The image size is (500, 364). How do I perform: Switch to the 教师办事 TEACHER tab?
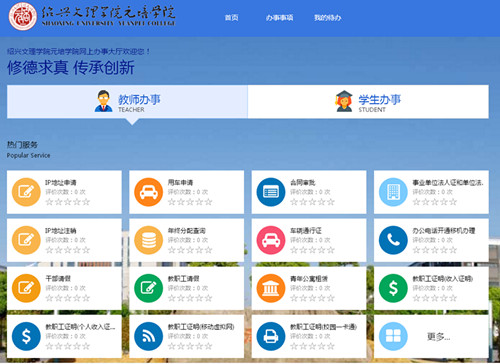(x=127, y=101)
